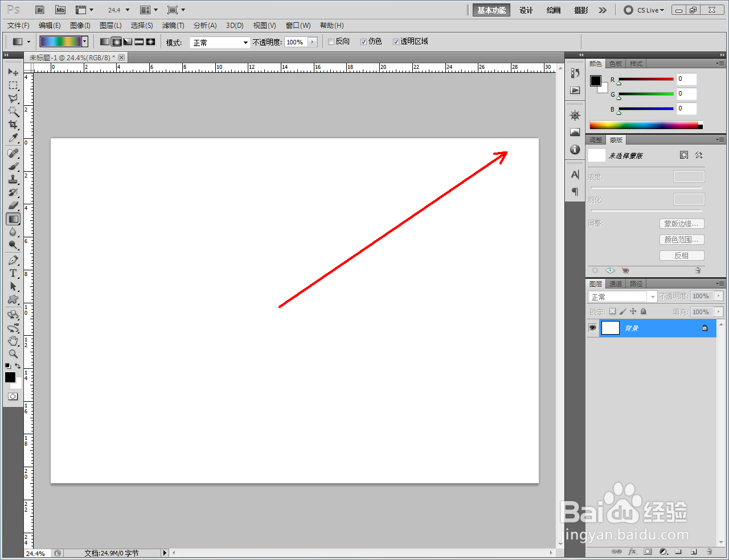Select the 3D Rotate tool

click(13, 315)
